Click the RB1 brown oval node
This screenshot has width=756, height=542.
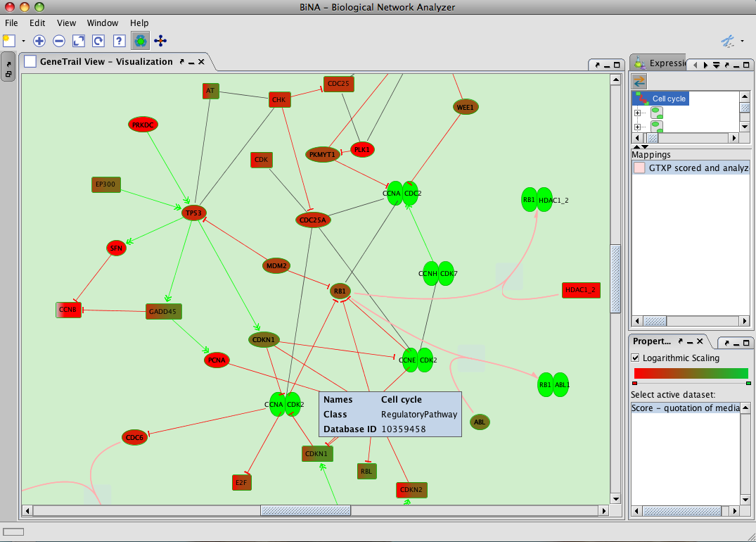[x=340, y=291]
